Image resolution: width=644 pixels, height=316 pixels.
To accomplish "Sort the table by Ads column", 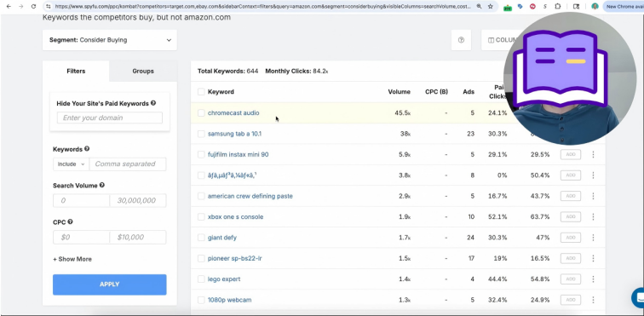I will point(469,92).
